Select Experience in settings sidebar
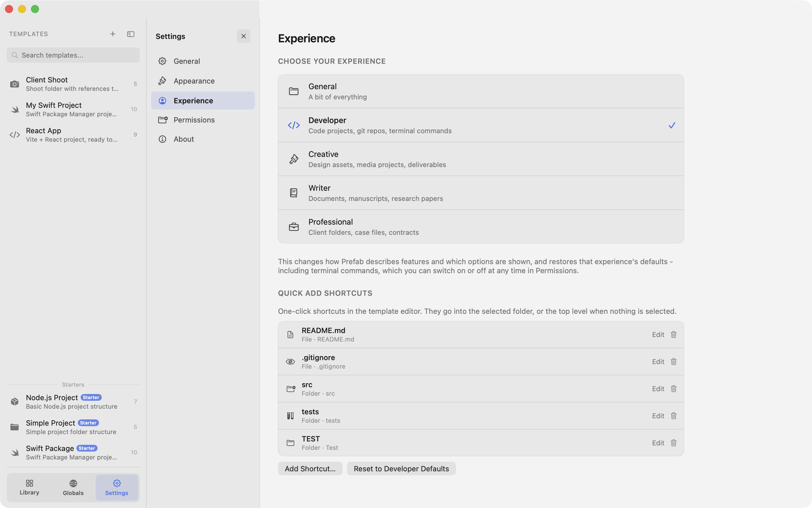812x508 pixels. [x=203, y=100]
